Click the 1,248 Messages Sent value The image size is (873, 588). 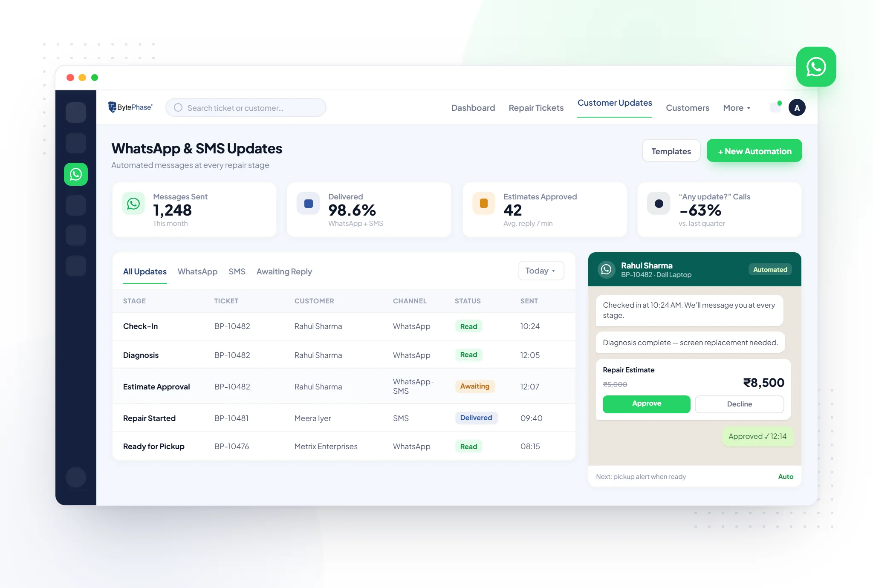[172, 210]
